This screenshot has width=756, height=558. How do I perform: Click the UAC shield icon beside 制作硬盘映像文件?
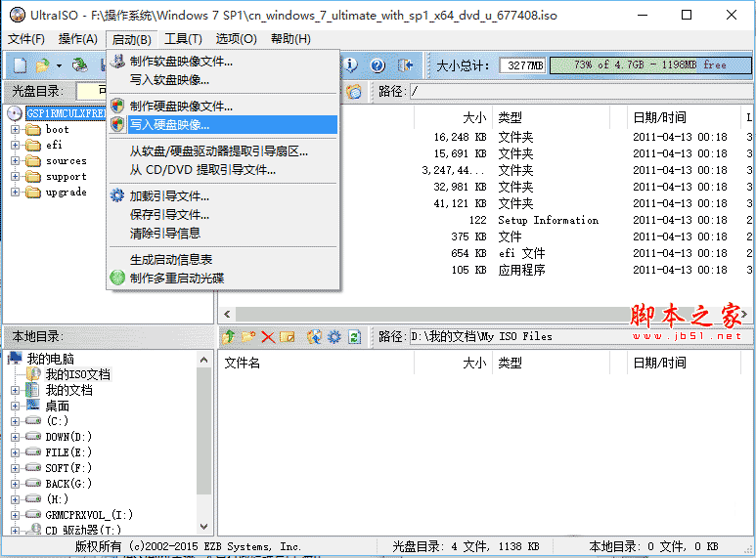click(x=117, y=106)
